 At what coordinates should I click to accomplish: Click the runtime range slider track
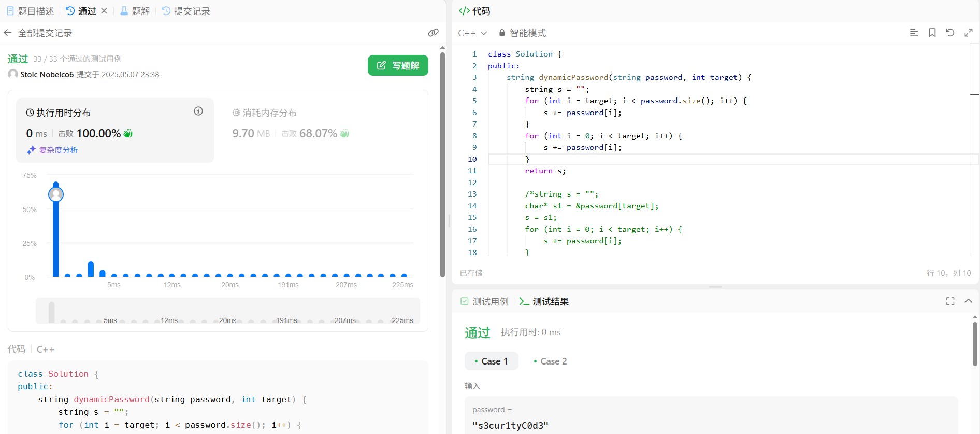click(x=228, y=311)
